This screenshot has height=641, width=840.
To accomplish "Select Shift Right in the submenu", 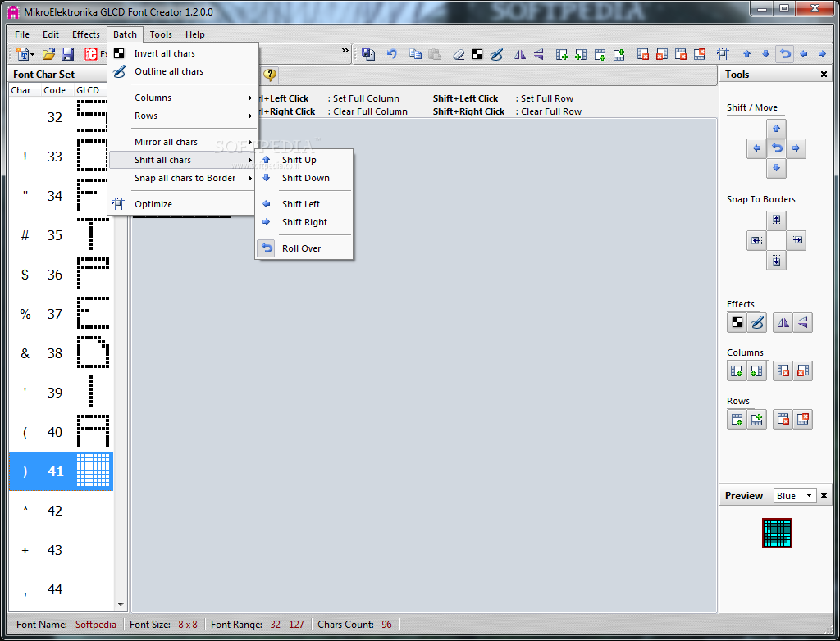I will pyautogui.click(x=304, y=222).
